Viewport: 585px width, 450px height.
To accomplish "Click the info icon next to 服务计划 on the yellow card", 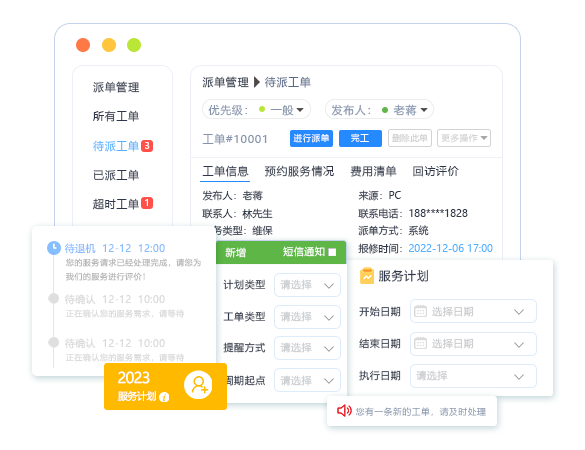I will [x=164, y=397].
